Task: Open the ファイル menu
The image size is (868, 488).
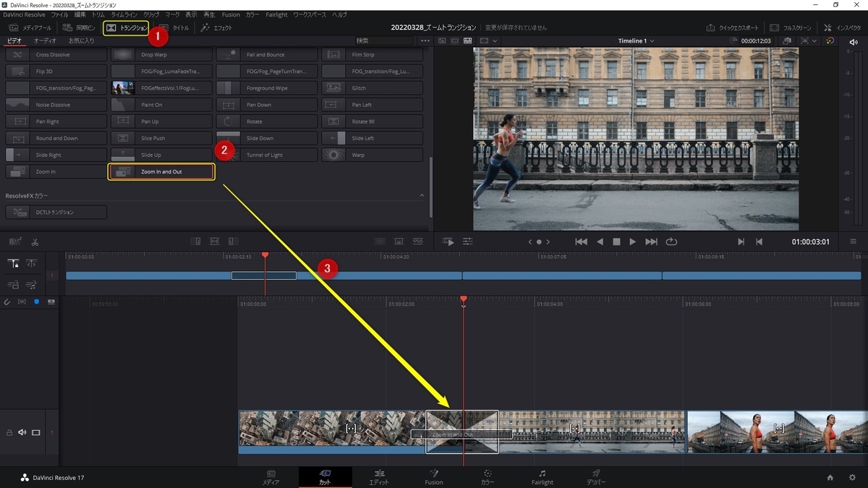Action: (60, 14)
